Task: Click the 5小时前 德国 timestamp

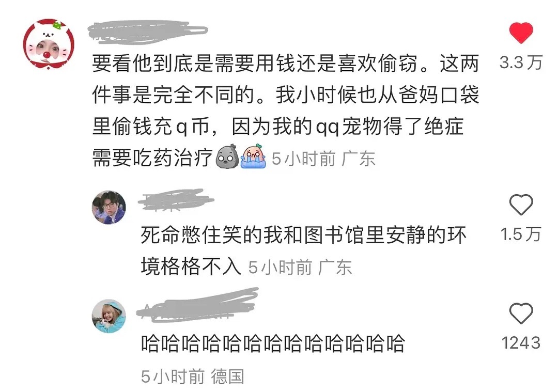Action: [x=193, y=377]
